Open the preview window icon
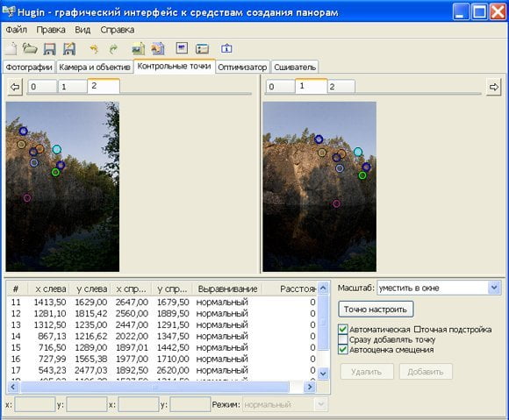509x420 pixels. tap(182, 48)
